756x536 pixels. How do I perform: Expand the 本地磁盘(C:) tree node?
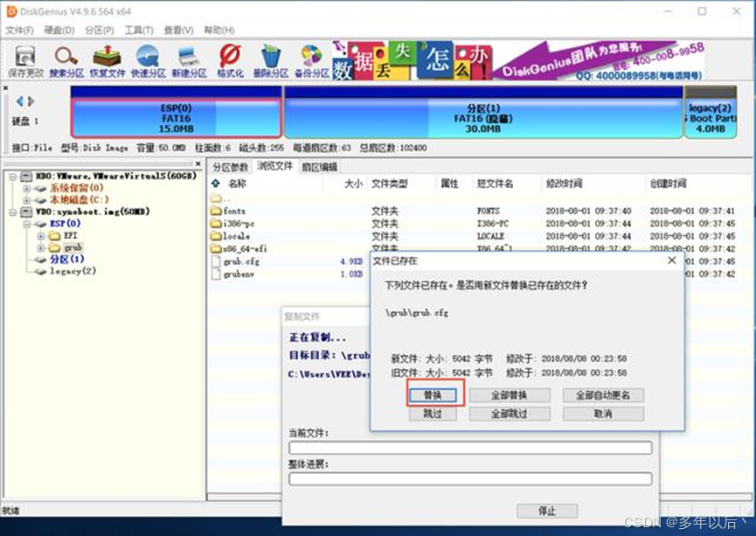(27, 200)
